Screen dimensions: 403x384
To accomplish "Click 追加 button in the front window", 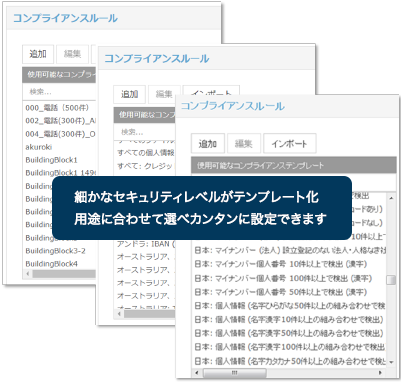I will [x=208, y=144].
